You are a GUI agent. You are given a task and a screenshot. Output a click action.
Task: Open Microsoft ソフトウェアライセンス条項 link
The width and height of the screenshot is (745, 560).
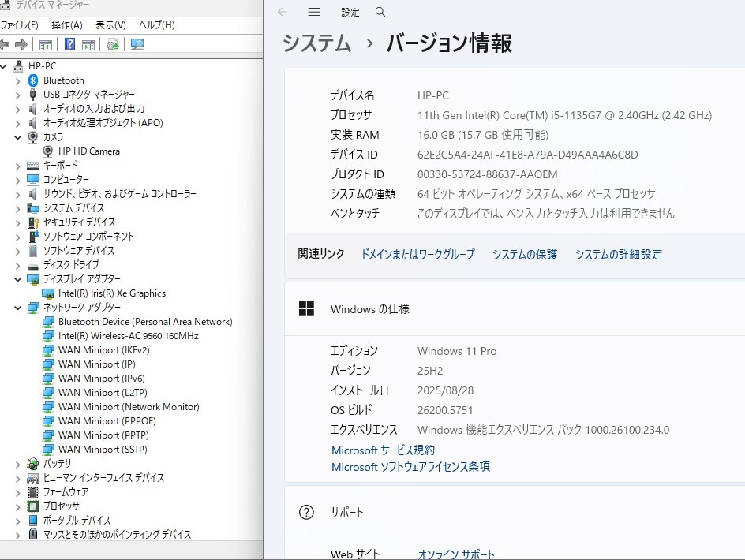click(410, 466)
